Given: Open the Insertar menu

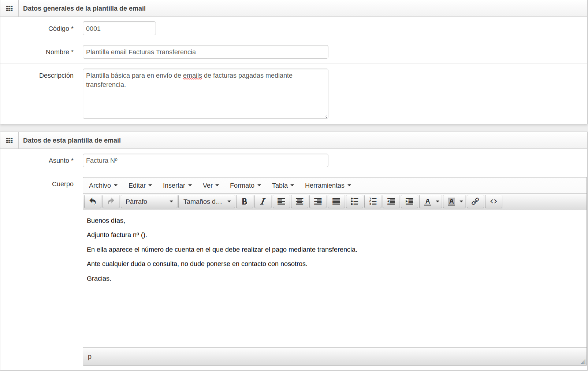Looking at the screenshot, I should 177,185.
